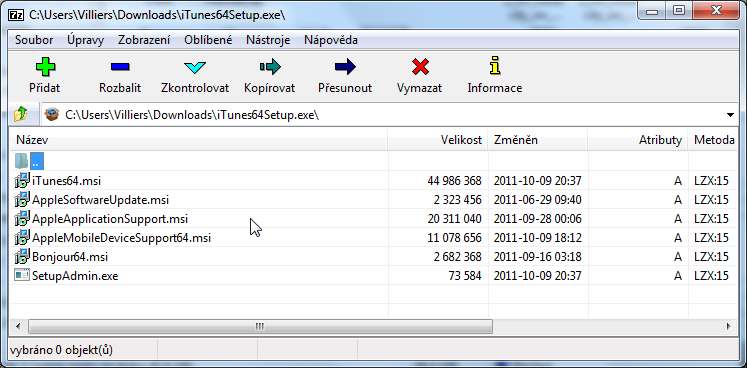
Task: Click the size value 20 311 040
Action: click(x=454, y=219)
